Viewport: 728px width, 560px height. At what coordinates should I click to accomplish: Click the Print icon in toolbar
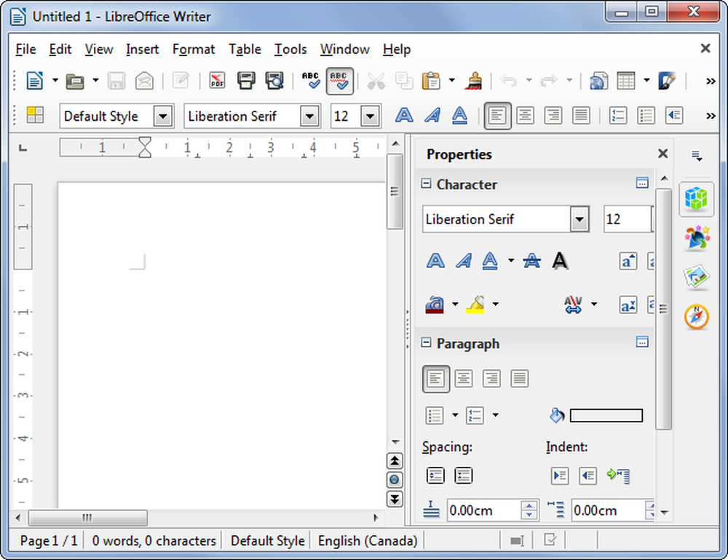(245, 81)
